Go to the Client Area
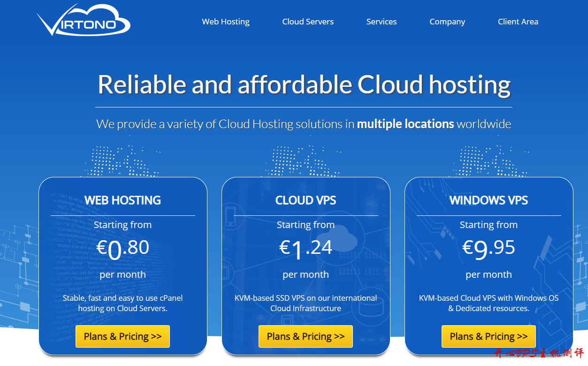The height and width of the screenshot is (366, 588). 518,22
